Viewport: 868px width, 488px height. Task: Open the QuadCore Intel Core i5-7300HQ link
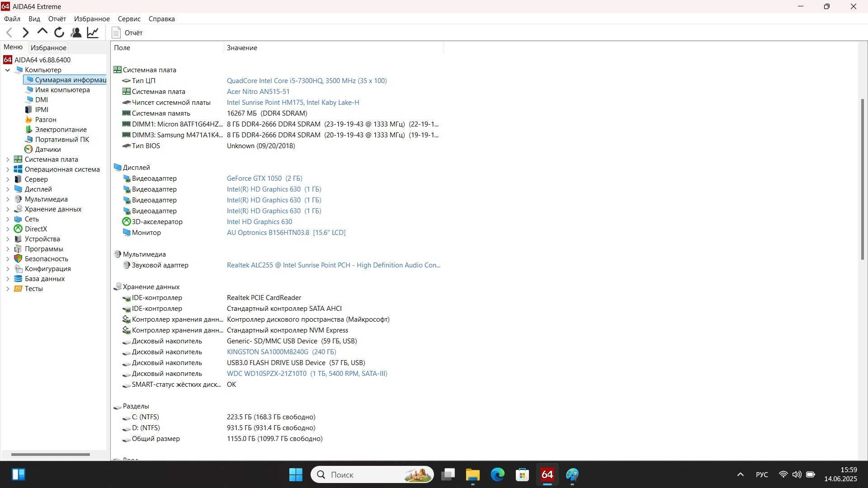[307, 81]
